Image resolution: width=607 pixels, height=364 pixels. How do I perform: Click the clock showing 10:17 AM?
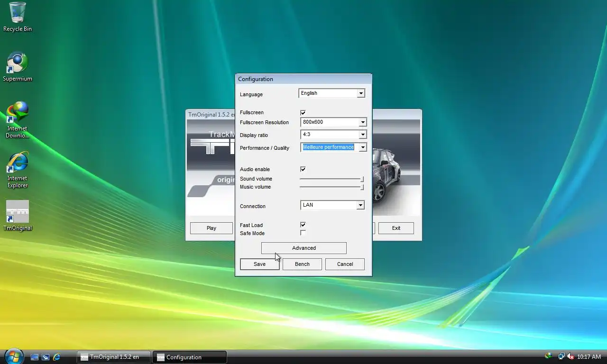[589, 357]
